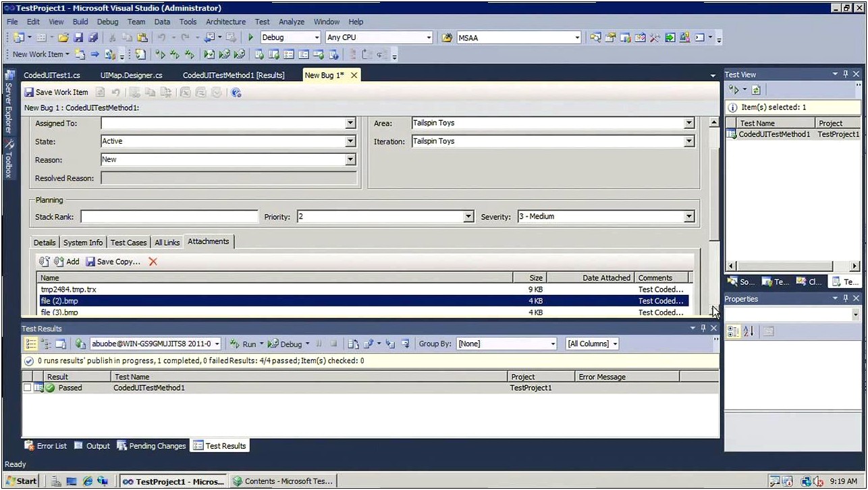868x490 pixels.
Task: Open the Area dropdown showing Tailspin Toys
Action: pos(689,124)
